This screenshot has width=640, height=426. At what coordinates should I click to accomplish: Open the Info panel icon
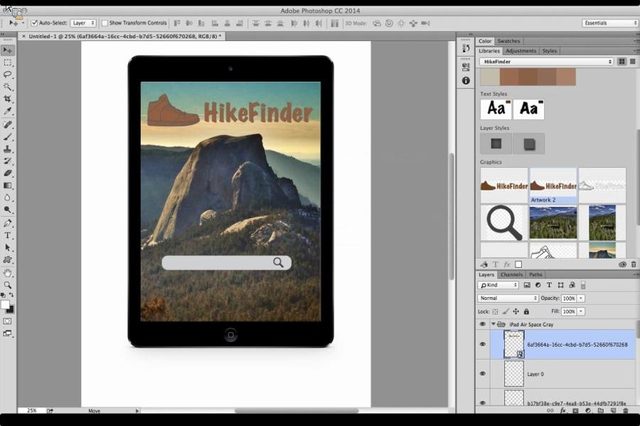coord(466,81)
